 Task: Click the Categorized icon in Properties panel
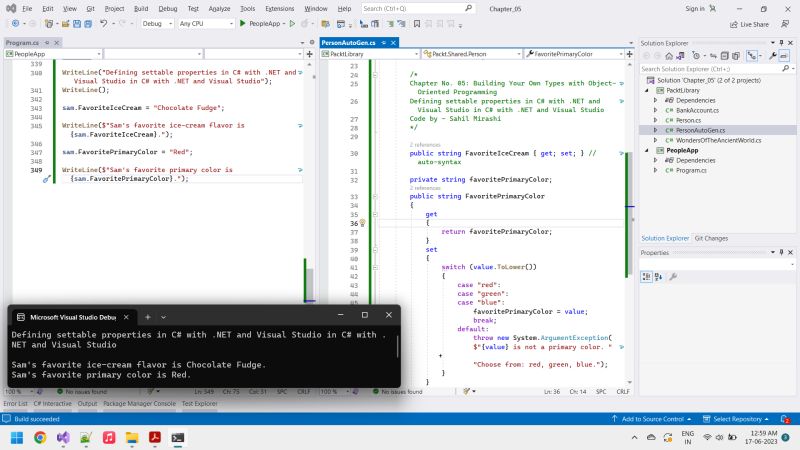click(x=648, y=276)
